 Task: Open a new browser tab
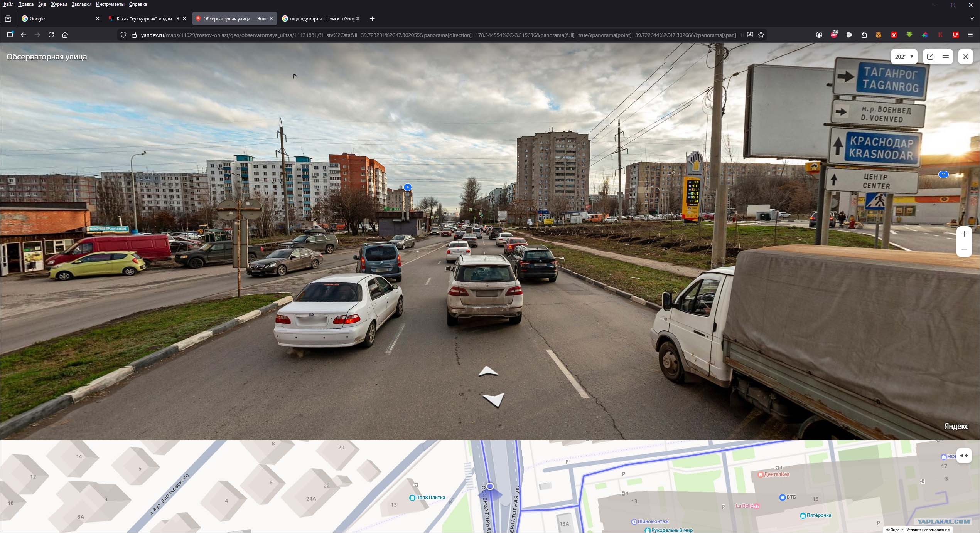click(372, 18)
